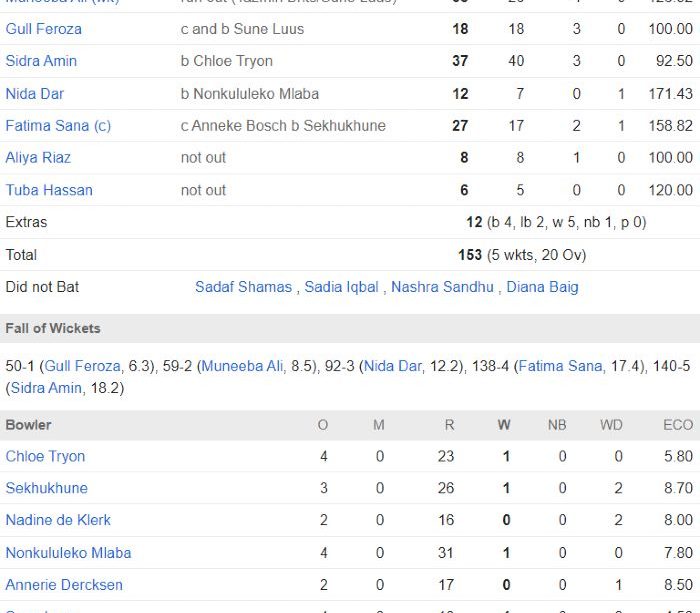Open Nashra Sandhu player link

click(442, 287)
